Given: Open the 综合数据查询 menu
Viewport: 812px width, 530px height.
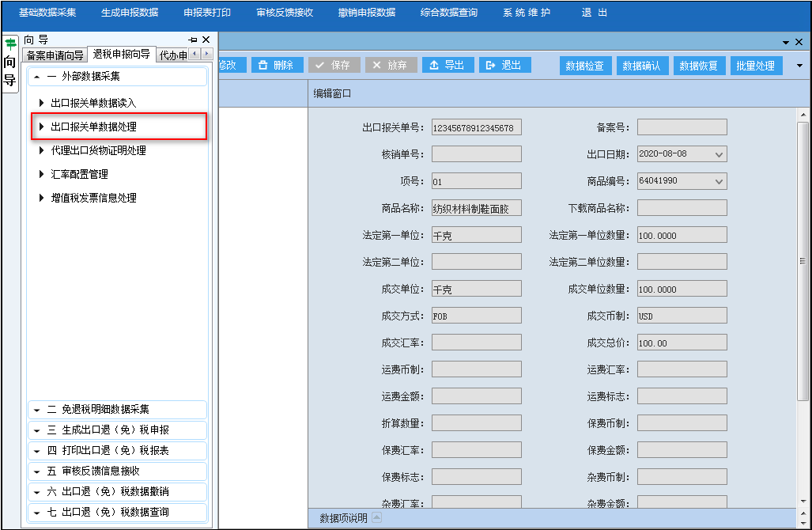Looking at the screenshot, I should 448,13.
